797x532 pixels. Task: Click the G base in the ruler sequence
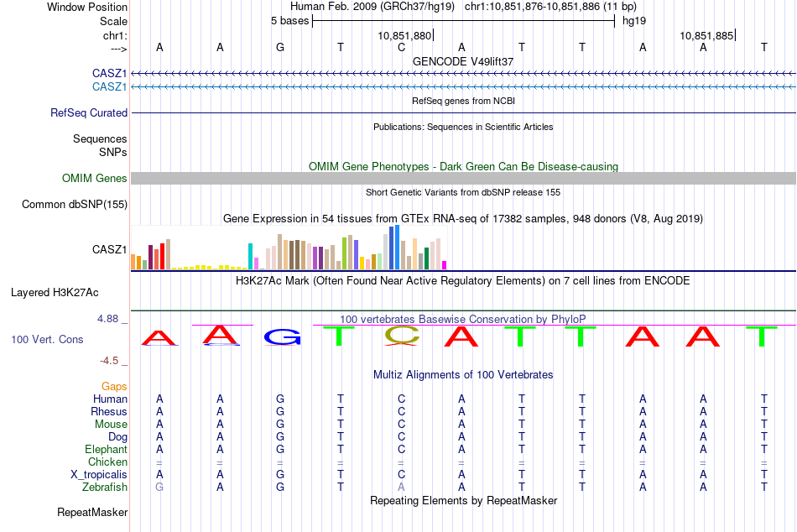tap(280, 47)
